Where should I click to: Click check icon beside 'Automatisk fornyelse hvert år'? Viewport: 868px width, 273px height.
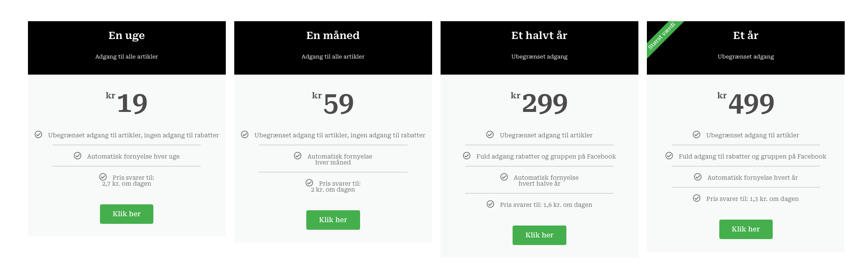(698, 177)
